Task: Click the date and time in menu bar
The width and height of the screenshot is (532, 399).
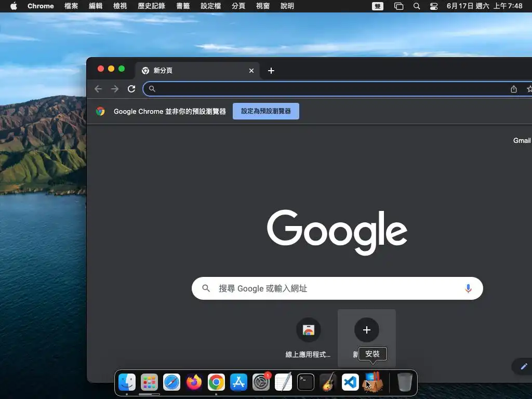Action: pos(485,6)
